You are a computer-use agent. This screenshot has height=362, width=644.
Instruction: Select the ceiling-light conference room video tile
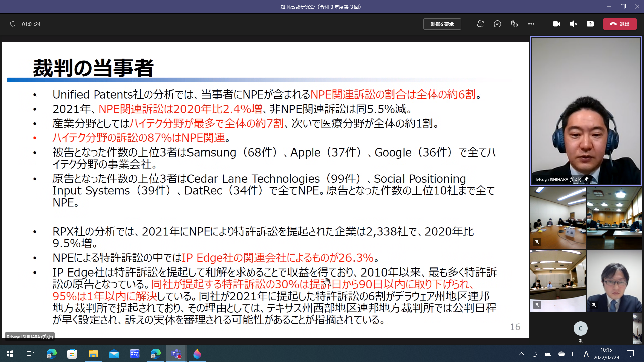click(558, 281)
